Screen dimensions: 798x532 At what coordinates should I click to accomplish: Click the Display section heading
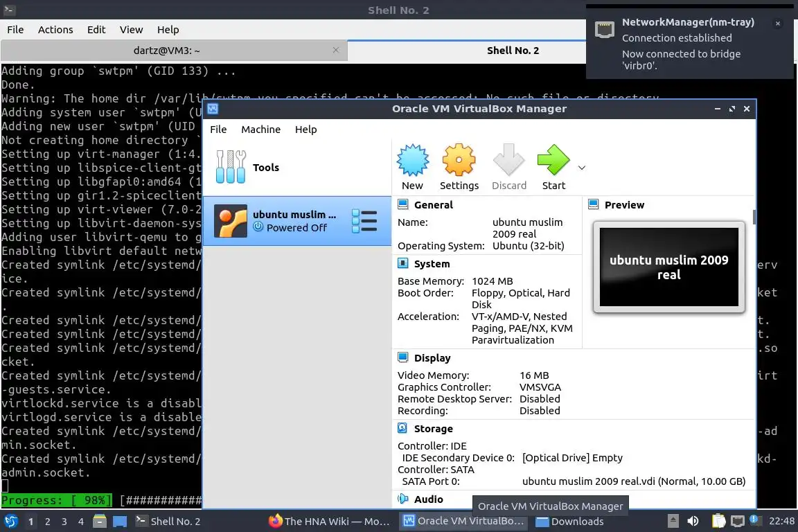[432, 358]
